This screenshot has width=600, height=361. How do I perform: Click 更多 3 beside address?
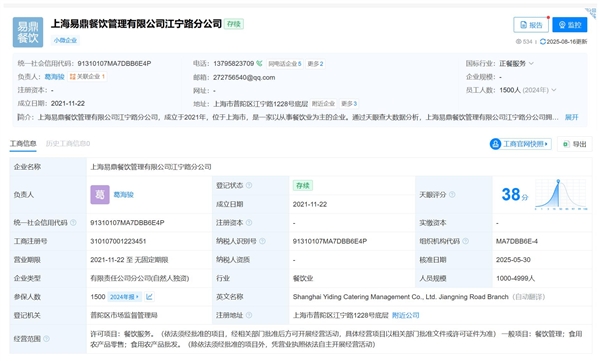coord(349,104)
